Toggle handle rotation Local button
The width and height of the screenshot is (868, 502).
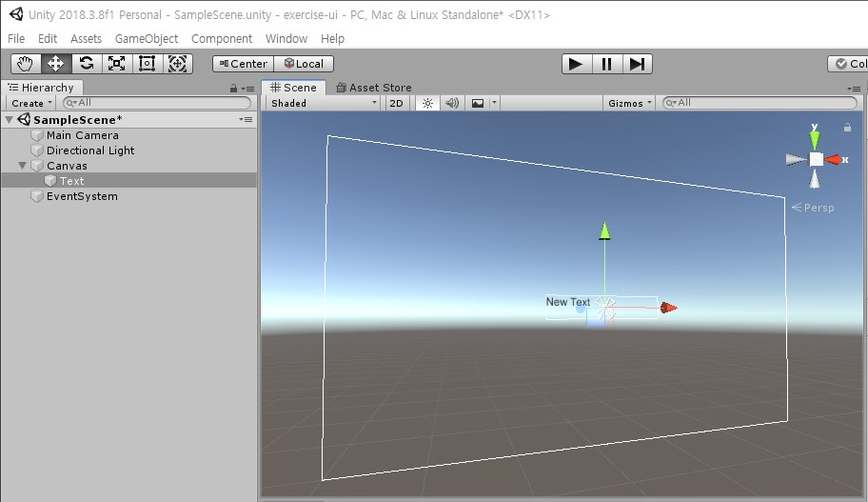coord(304,64)
